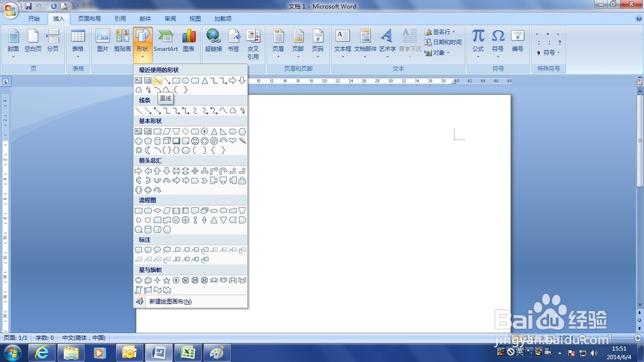Choose the right arrow in 箭头总汇
644x362 pixels.
[x=138, y=171]
